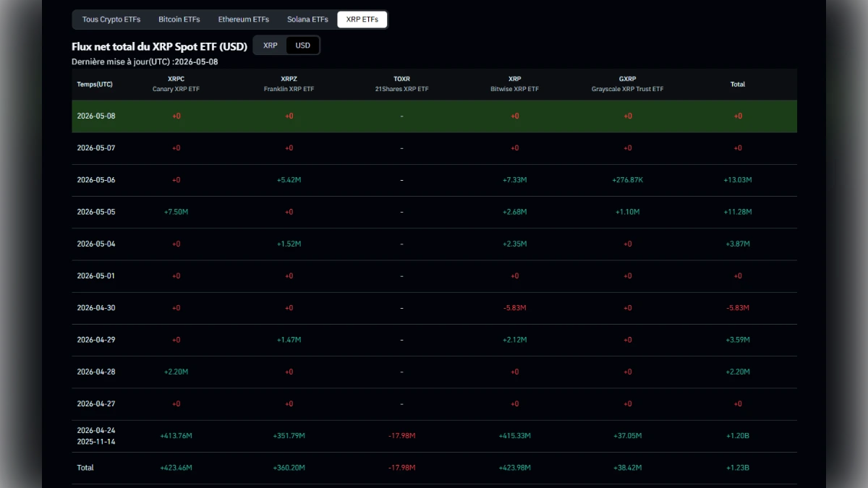Click the XRP Bitwise XRP ETF header
The width and height of the screenshot is (868, 488).
(x=514, y=84)
